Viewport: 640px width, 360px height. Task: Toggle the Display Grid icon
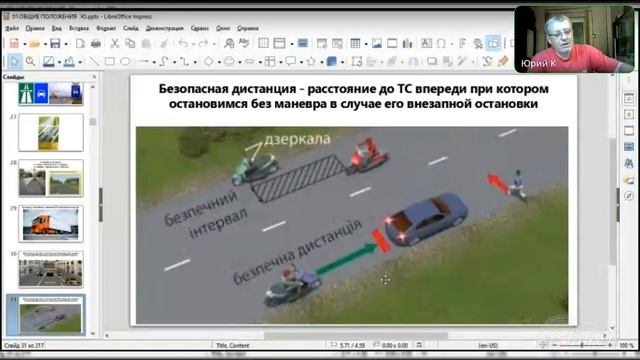click(x=264, y=43)
